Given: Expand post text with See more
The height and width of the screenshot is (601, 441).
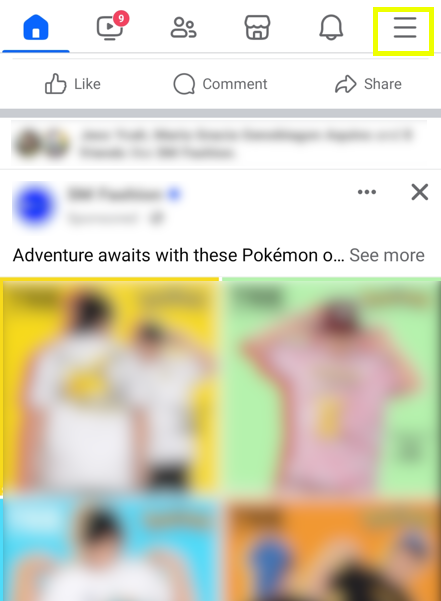Looking at the screenshot, I should pyautogui.click(x=387, y=255).
